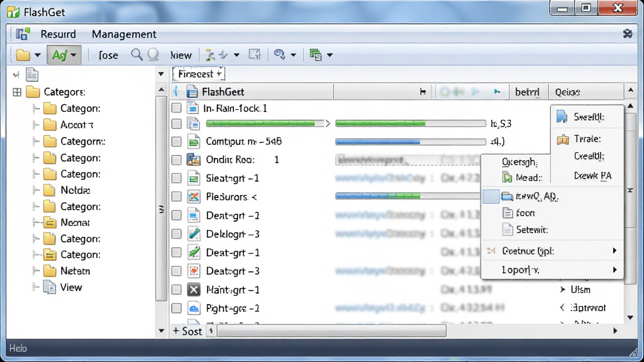Open the Resurd menu
This screenshot has width=644, height=362.
[58, 34]
